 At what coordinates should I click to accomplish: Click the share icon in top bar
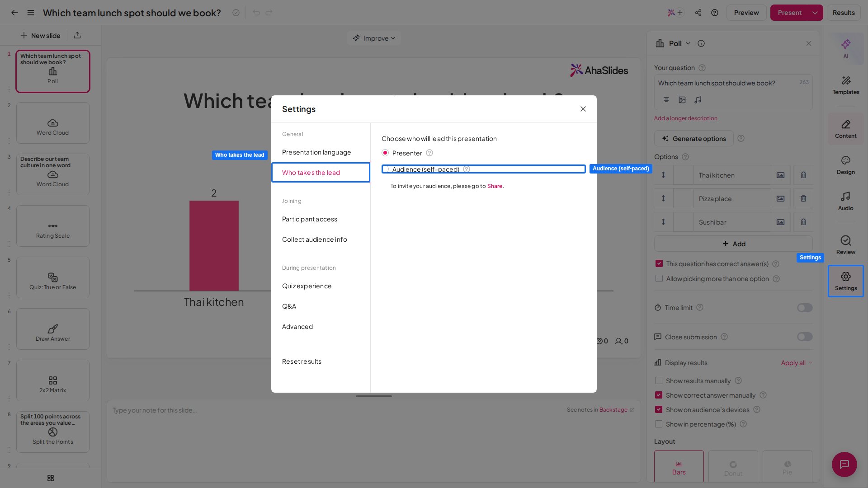click(x=698, y=13)
